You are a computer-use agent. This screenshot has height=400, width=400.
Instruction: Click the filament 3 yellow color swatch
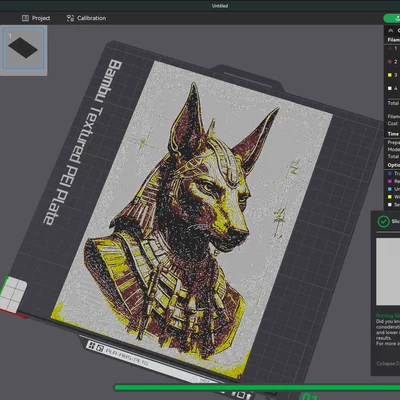[390, 75]
